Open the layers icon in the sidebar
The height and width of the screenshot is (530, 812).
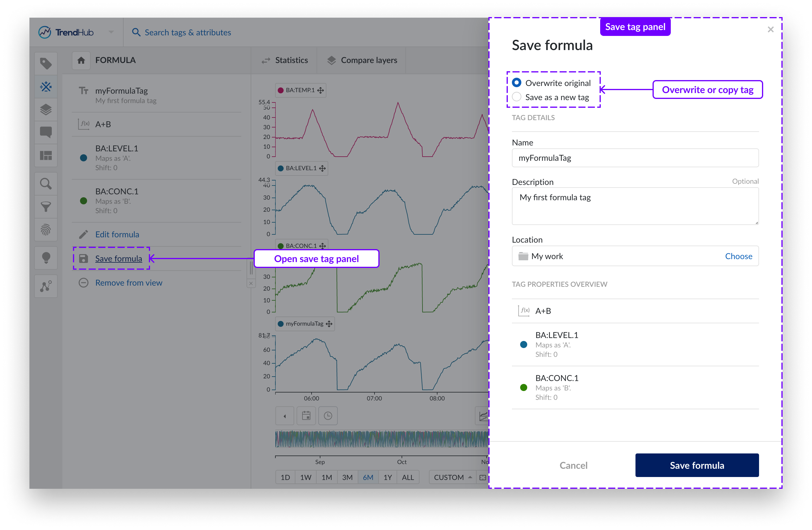pos(46,110)
